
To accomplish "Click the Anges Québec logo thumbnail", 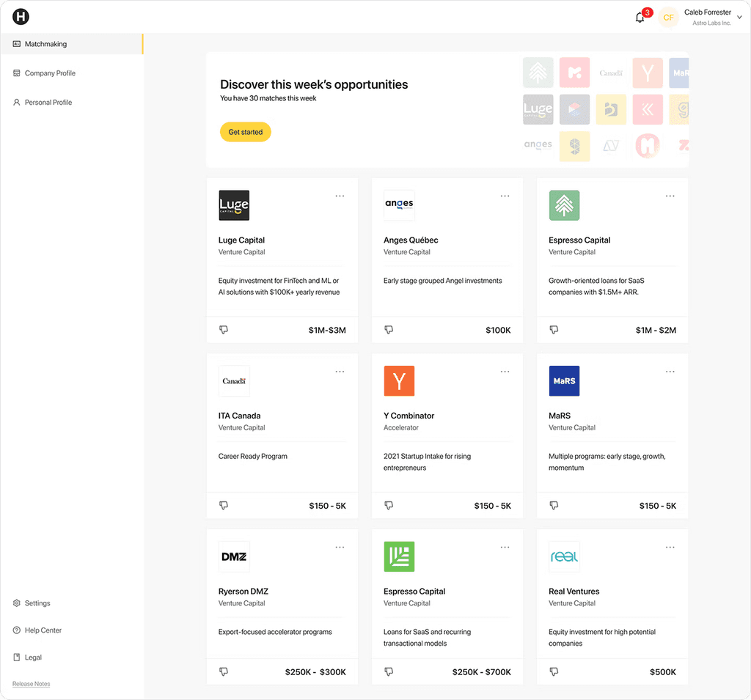I will pos(400,205).
